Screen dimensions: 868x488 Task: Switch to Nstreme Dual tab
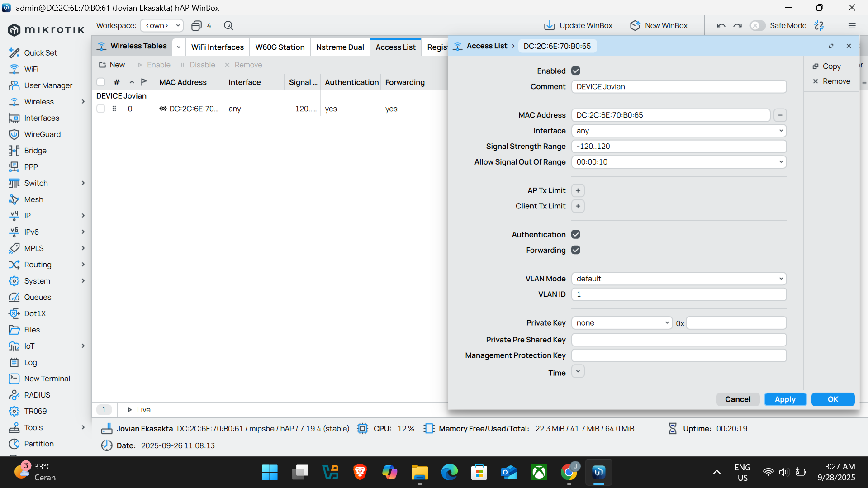340,47
